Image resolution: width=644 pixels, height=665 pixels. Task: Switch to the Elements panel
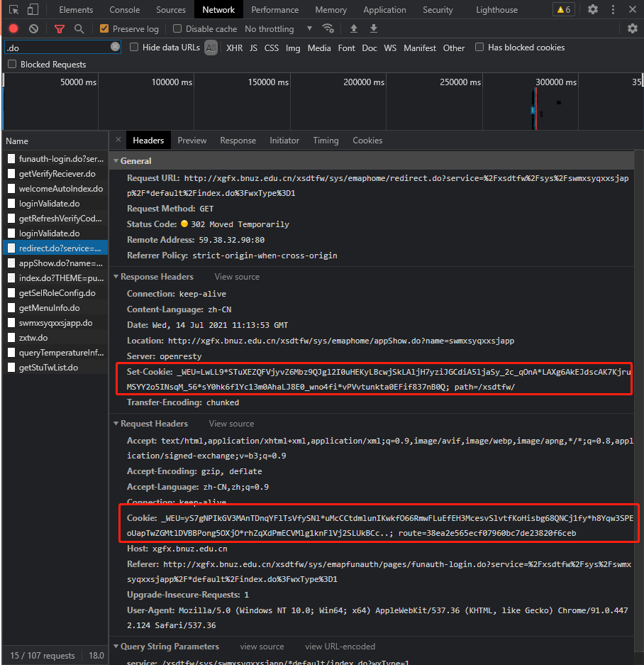point(76,9)
